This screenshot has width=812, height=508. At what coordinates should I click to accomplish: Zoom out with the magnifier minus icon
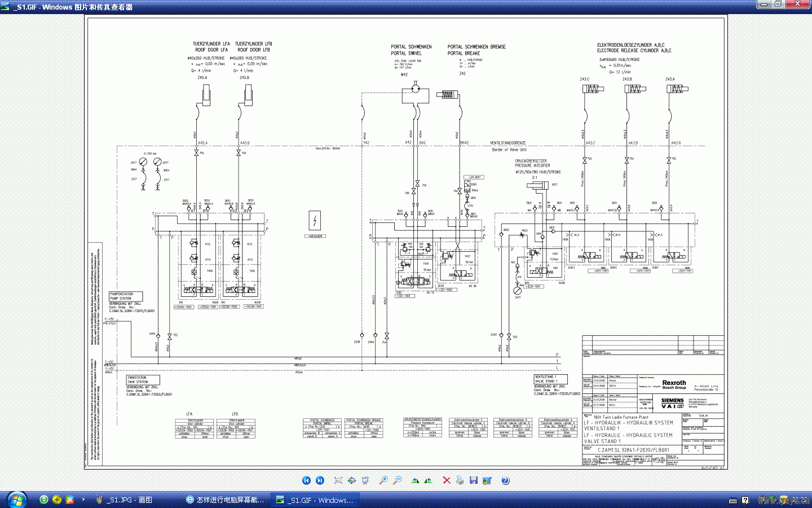tap(397, 480)
